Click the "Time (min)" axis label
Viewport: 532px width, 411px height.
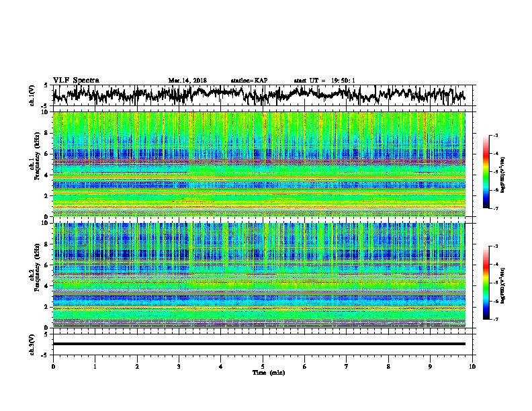[x=269, y=373]
